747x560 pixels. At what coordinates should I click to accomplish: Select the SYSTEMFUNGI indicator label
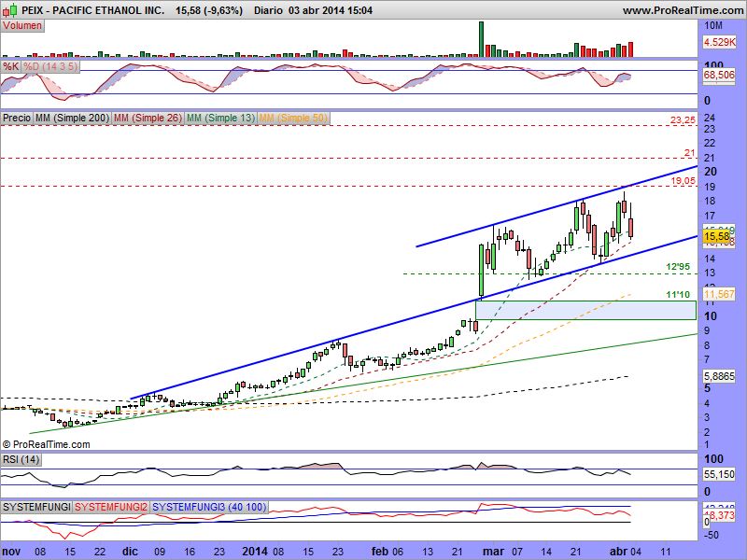[x=36, y=507]
